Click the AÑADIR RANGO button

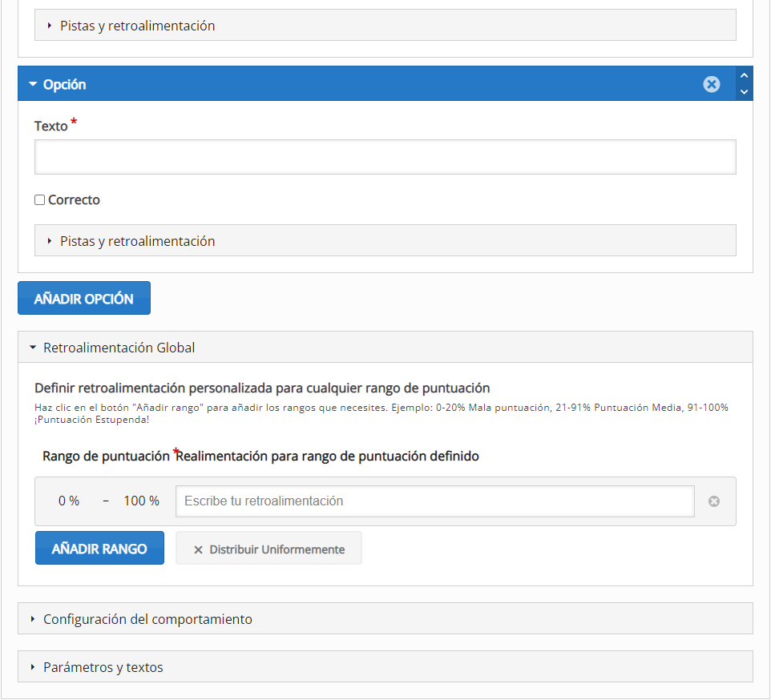click(x=99, y=548)
